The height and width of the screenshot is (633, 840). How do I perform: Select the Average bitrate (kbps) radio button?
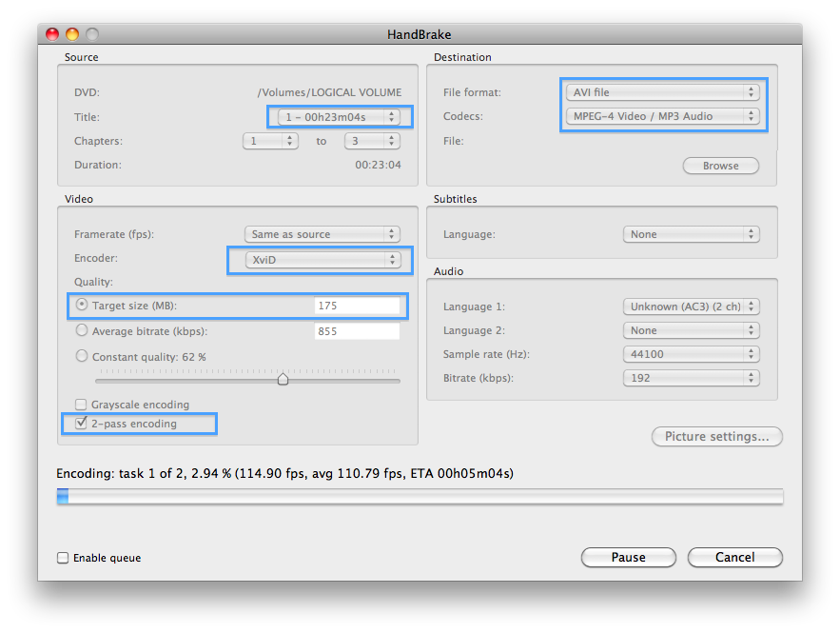[82, 330]
